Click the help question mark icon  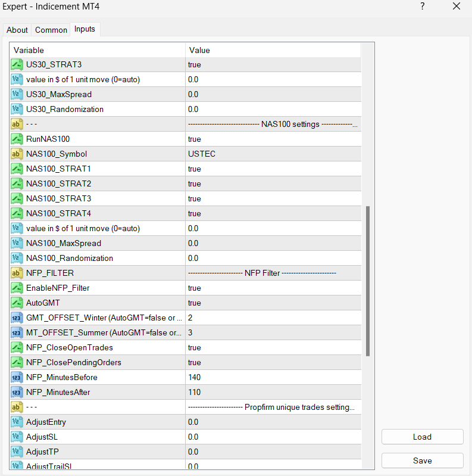[x=422, y=7]
